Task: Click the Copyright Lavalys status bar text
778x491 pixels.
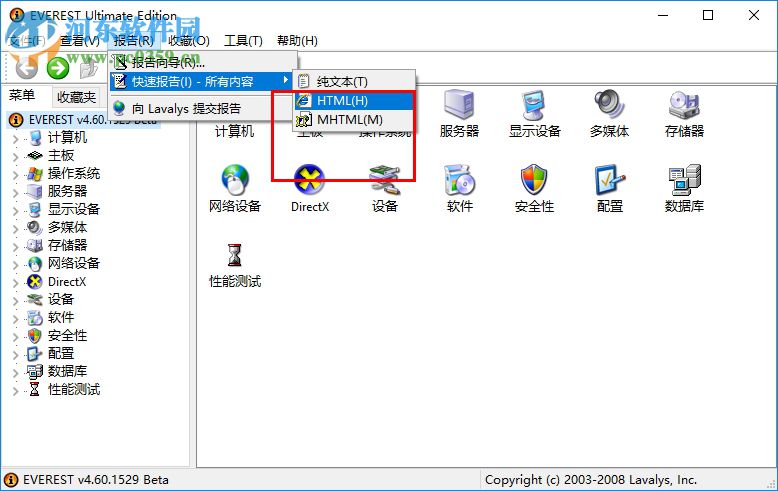Action: tap(591, 480)
